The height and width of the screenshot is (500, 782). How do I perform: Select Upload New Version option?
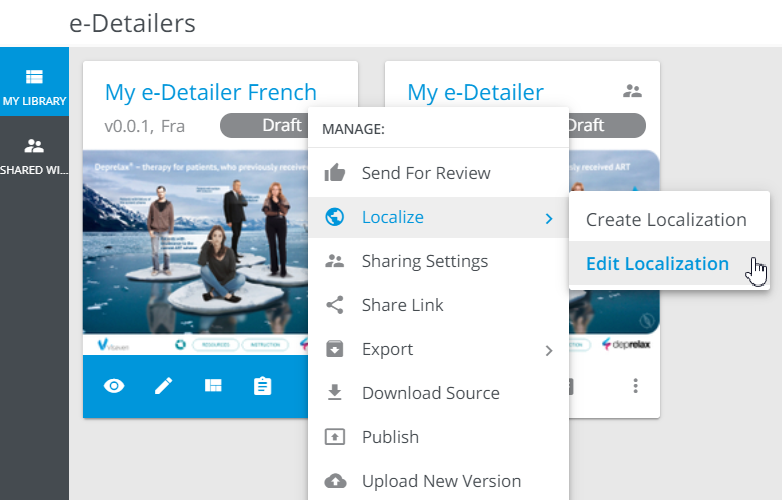[441, 481]
